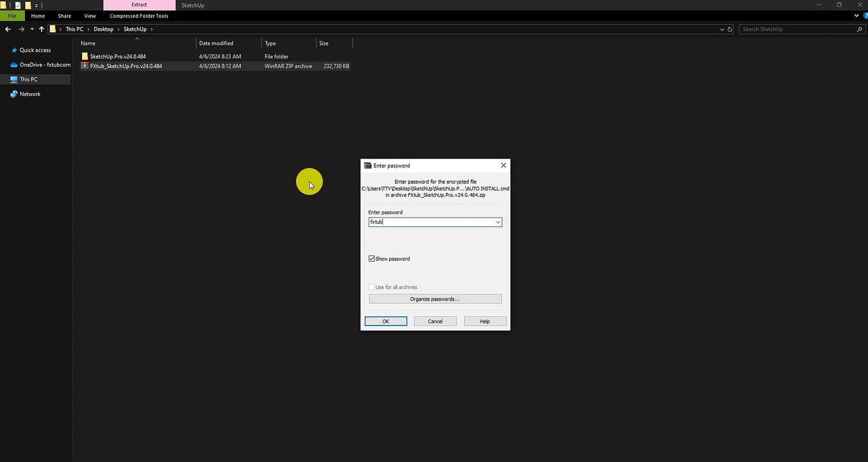Click the Network icon in sidebar
Viewport: 868px width, 462px height.
pyautogui.click(x=14, y=94)
